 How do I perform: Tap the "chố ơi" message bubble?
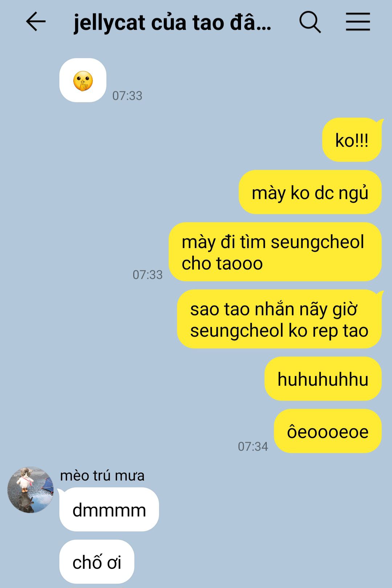(97, 562)
